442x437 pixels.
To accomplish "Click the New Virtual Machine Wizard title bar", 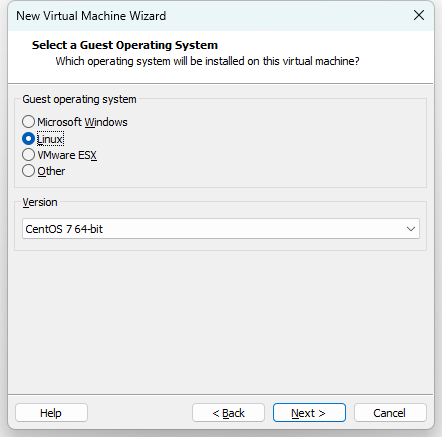I will [x=213, y=16].
